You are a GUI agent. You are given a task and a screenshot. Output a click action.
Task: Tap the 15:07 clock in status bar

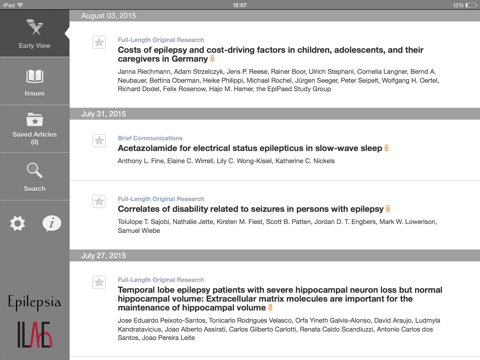coord(240,5)
